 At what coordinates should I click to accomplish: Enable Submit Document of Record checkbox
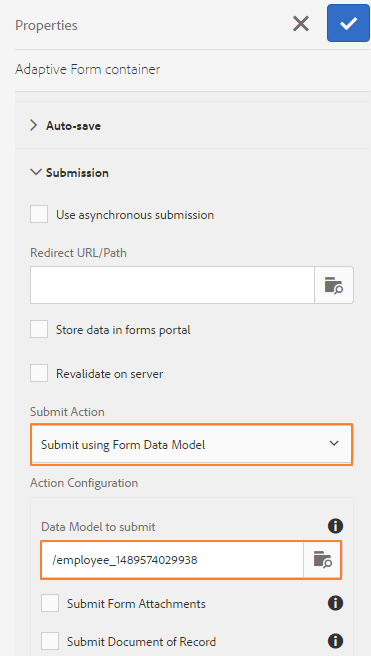[50, 641]
